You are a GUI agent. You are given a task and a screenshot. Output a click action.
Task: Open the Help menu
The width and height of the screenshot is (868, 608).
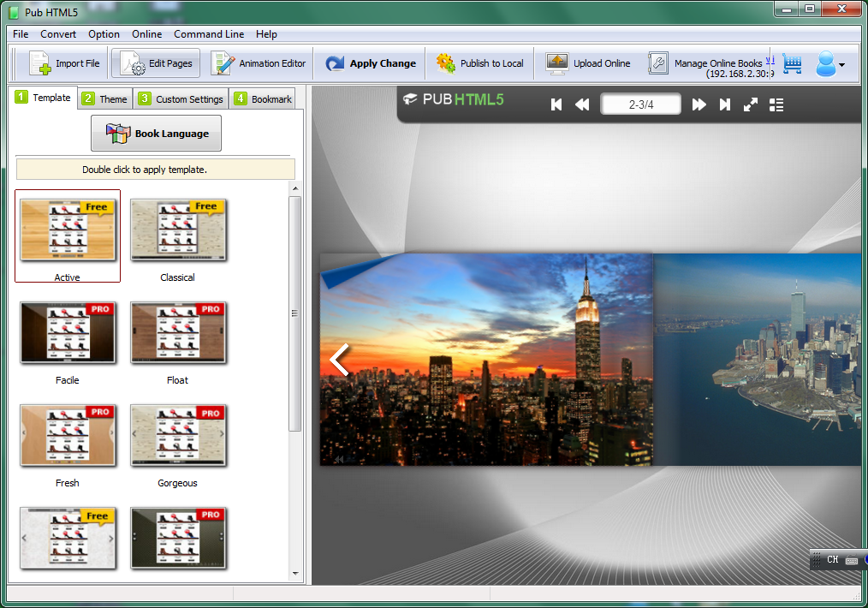pyautogui.click(x=266, y=33)
